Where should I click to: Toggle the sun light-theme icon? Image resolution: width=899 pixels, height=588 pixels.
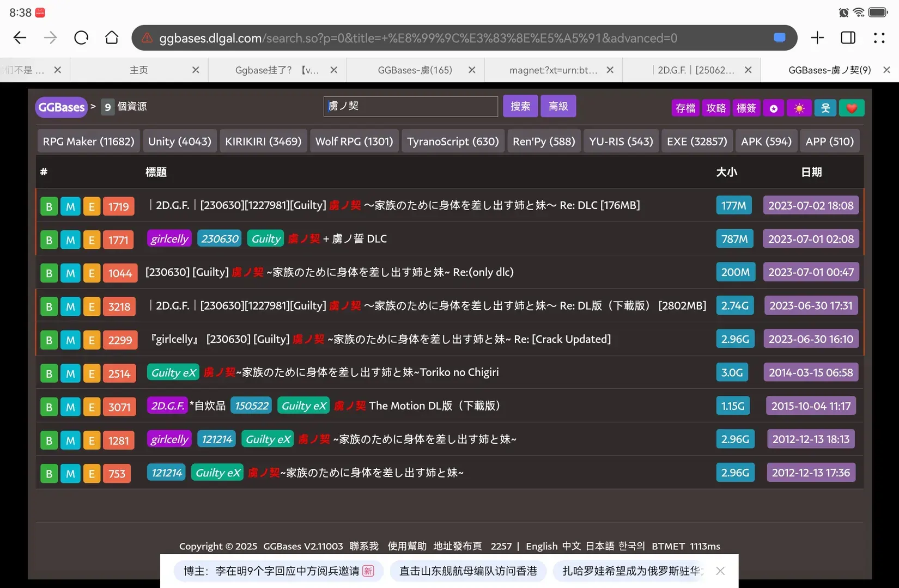point(799,108)
